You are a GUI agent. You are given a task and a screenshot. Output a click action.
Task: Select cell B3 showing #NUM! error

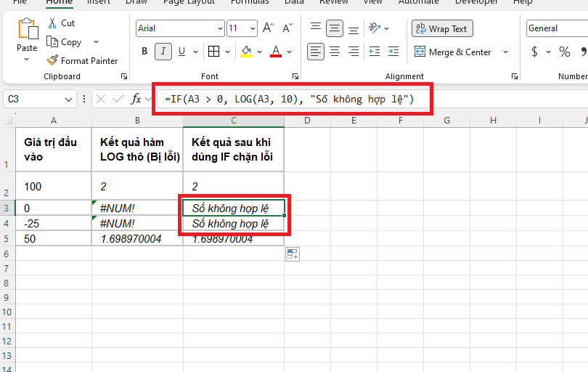[x=137, y=208]
